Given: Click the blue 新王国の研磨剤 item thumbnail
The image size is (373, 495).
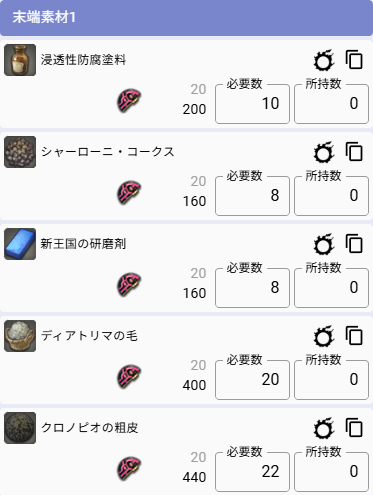Looking at the screenshot, I should coord(20,244).
